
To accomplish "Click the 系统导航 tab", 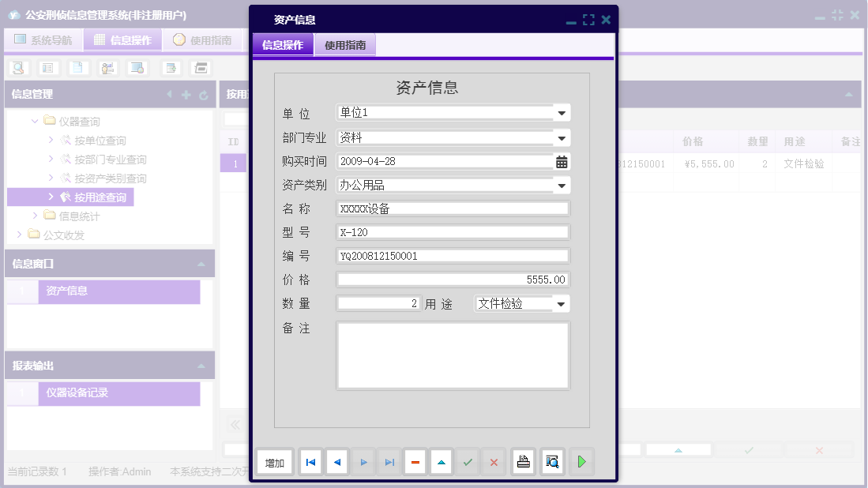I will coord(43,39).
